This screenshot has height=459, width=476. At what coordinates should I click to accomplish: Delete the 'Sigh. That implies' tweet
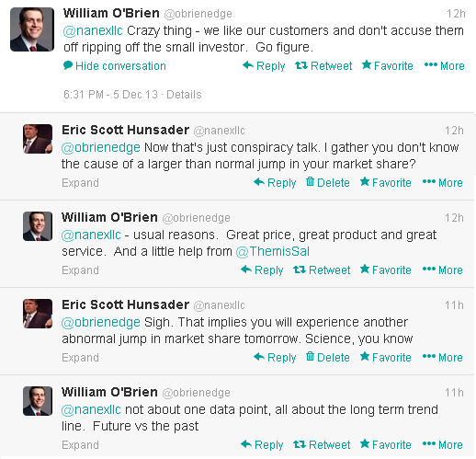(x=327, y=357)
